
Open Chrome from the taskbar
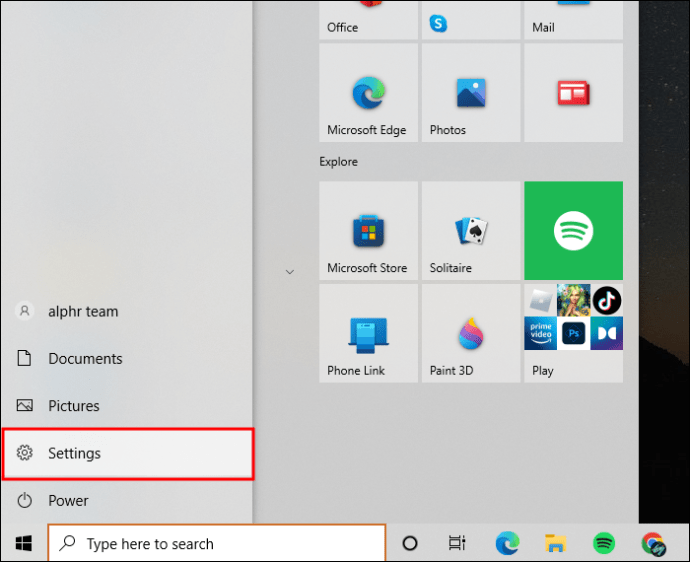click(x=653, y=544)
